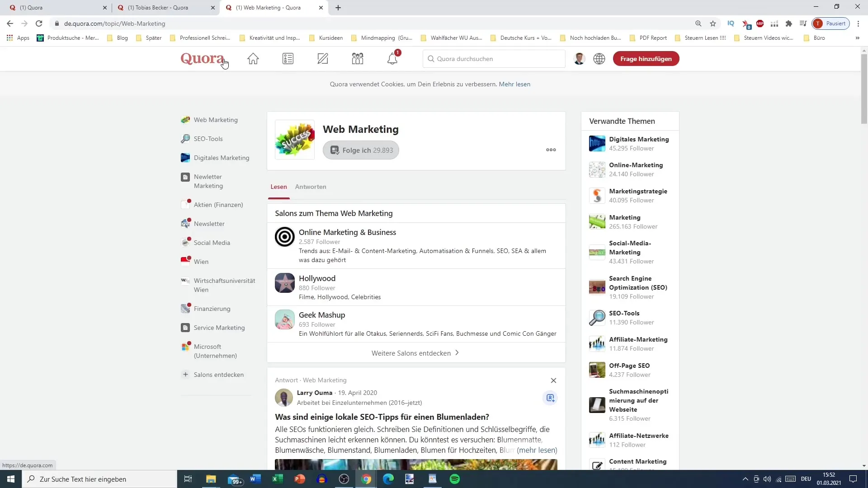Click Frage hinzufügen button

pyautogui.click(x=646, y=59)
